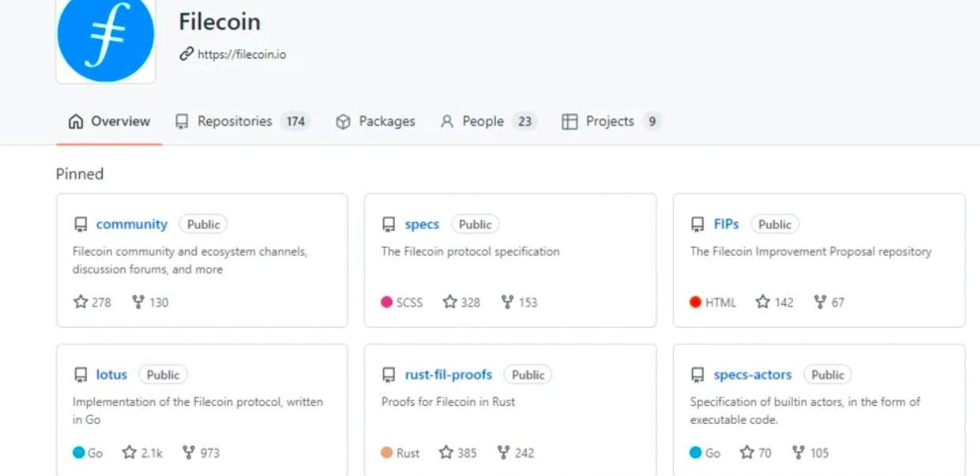Image resolution: width=980 pixels, height=476 pixels.
Task: Click the star icon on specs-actors
Action: point(746,453)
